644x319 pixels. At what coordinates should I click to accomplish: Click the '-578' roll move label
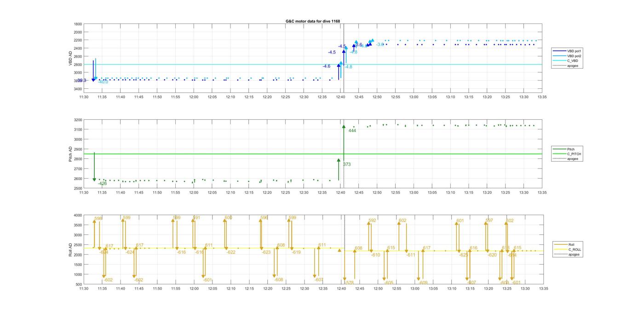pos(349,283)
